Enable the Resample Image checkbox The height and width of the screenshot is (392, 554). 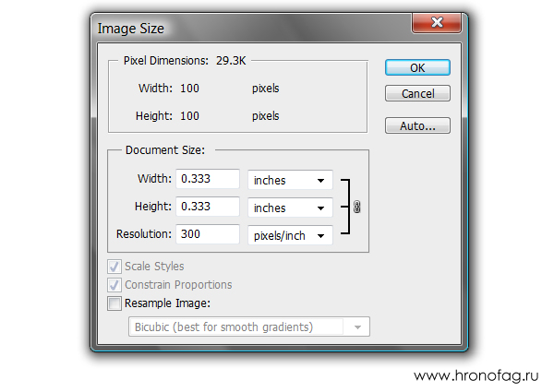[x=114, y=303]
